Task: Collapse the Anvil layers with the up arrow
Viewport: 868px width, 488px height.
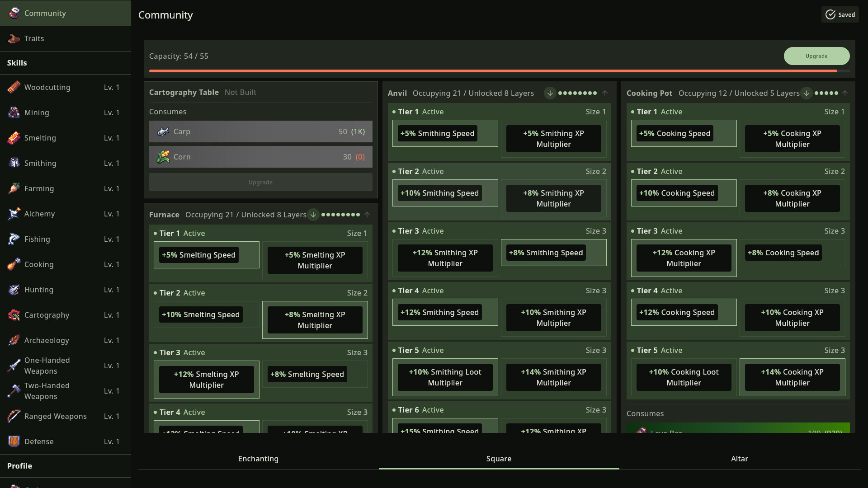Action: pyautogui.click(x=605, y=93)
